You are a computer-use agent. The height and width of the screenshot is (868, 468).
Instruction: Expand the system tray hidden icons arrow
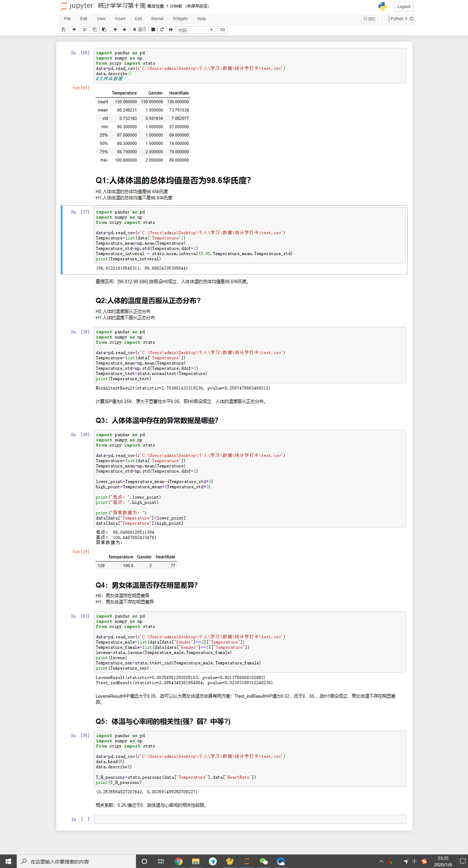pyautogui.click(x=381, y=861)
